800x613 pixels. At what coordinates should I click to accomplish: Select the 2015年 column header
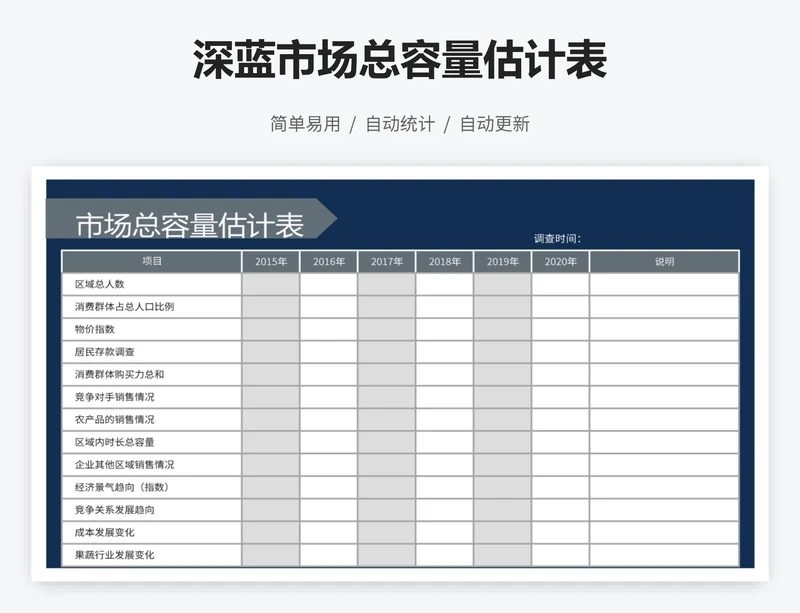point(271,261)
